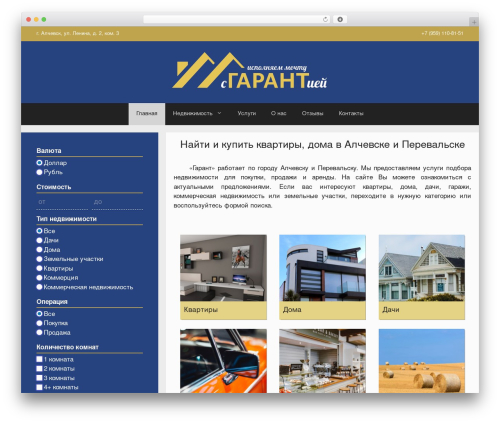Select operation Покупка radio
This screenshot has height=423, width=500.
pyautogui.click(x=39, y=323)
